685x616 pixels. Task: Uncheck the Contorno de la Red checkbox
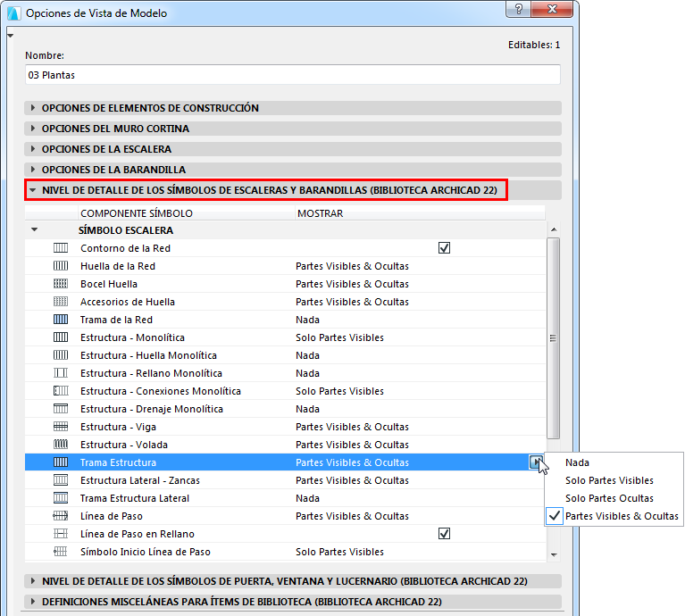[x=444, y=248]
